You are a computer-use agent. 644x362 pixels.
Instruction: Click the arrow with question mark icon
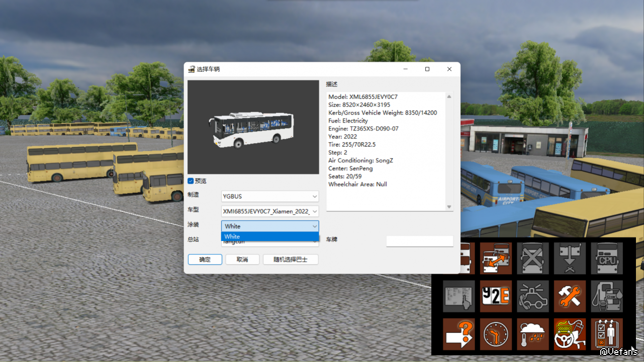point(458,334)
